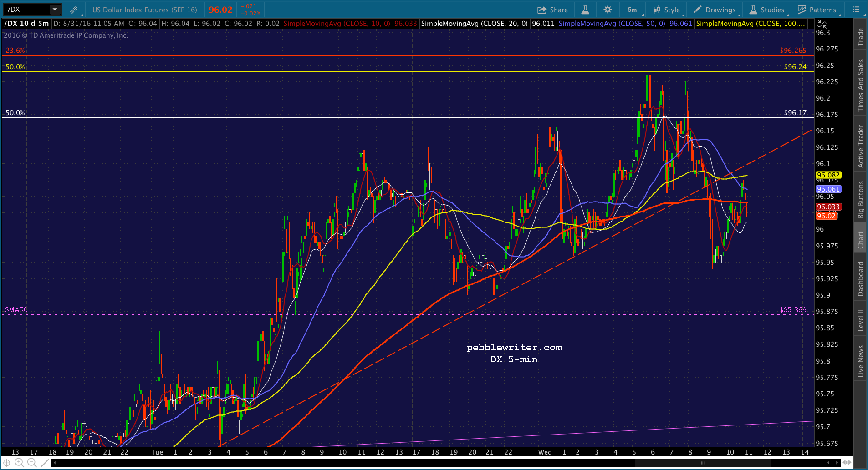Click the link/clip icon beside the symbol box
The image size is (868, 470).
click(73, 10)
